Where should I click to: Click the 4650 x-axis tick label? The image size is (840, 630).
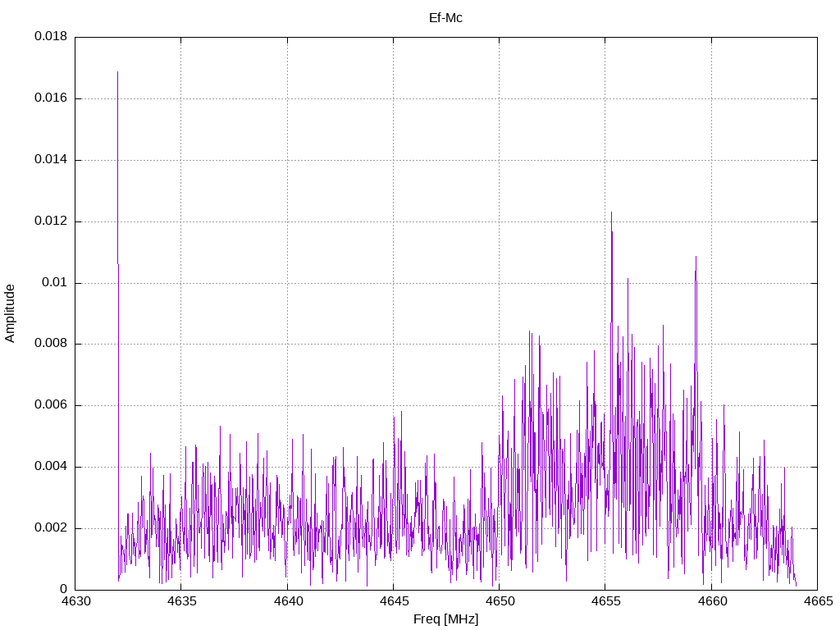click(500, 601)
